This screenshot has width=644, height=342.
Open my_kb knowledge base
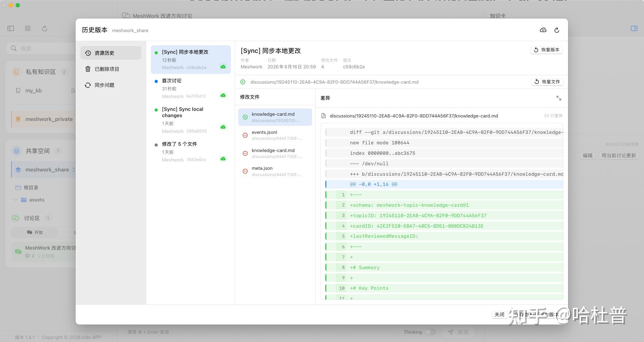(x=44, y=91)
